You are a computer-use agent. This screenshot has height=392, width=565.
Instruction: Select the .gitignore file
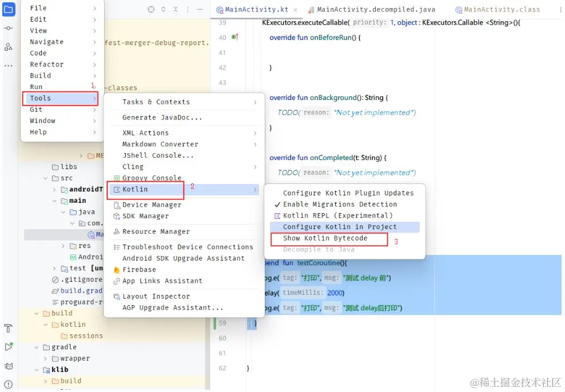tap(77, 279)
